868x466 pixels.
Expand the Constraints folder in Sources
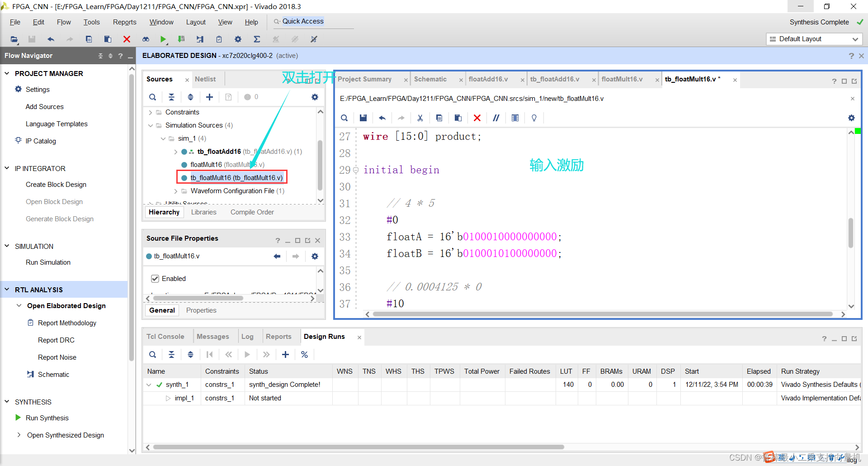coord(150,112)
